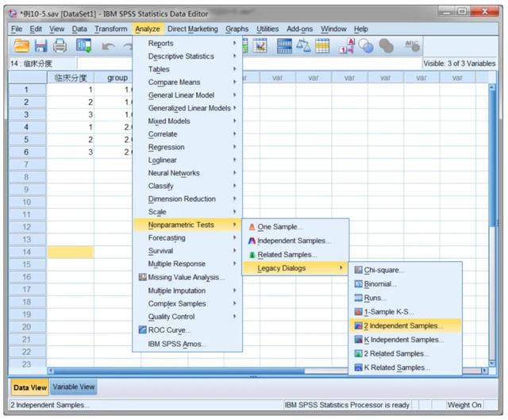Click the Show All Variables icon
The width and height of the screenshot is (508, 420).
click(x=387, y=46)
